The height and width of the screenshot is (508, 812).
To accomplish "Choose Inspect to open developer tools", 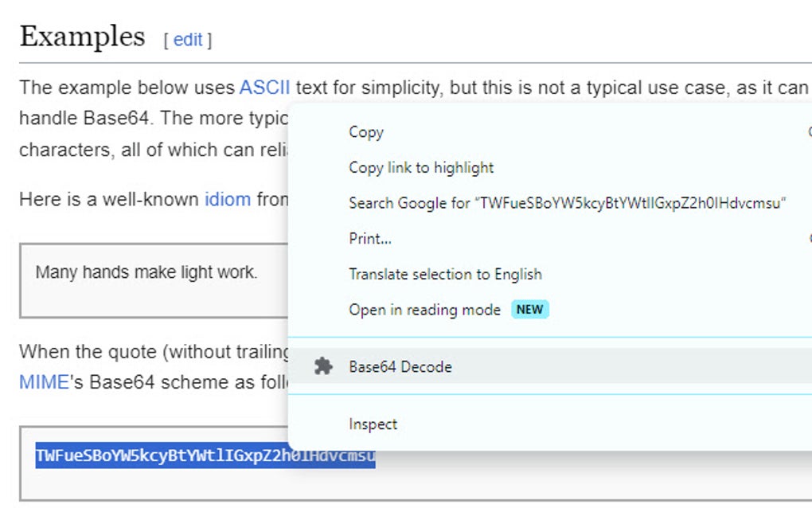I will (x=373, y=424).
